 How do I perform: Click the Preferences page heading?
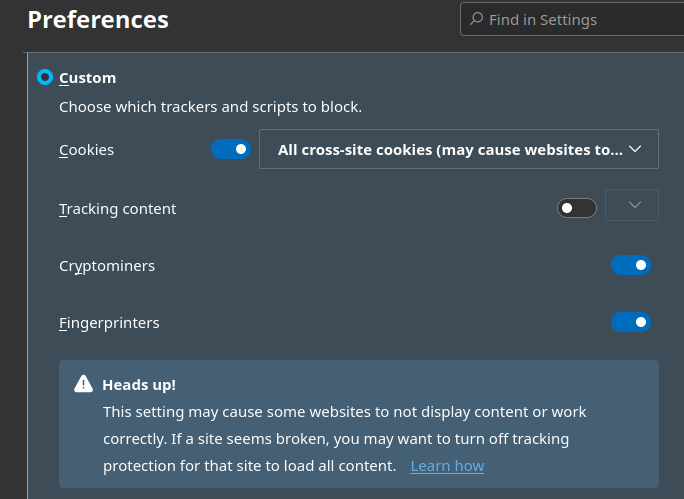coord(98,20)
